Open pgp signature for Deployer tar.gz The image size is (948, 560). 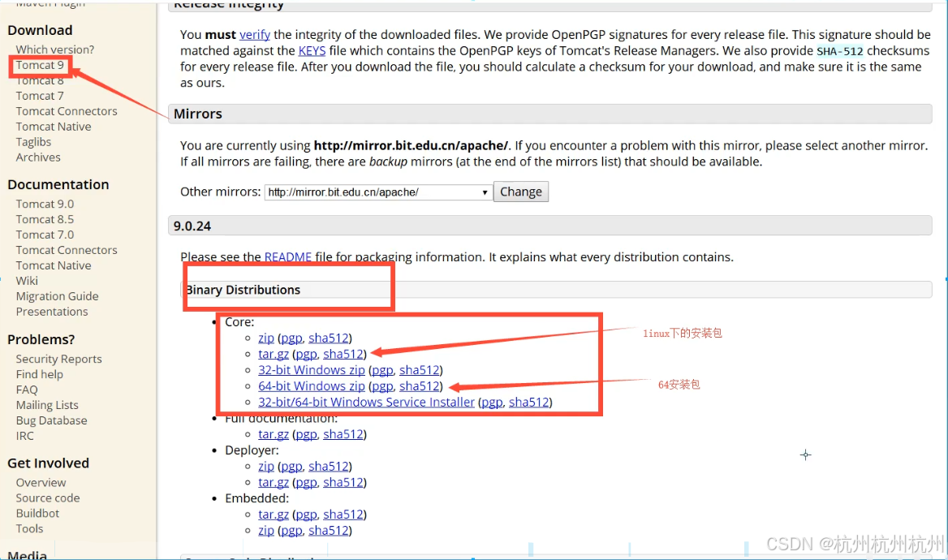tap(306, 483)
